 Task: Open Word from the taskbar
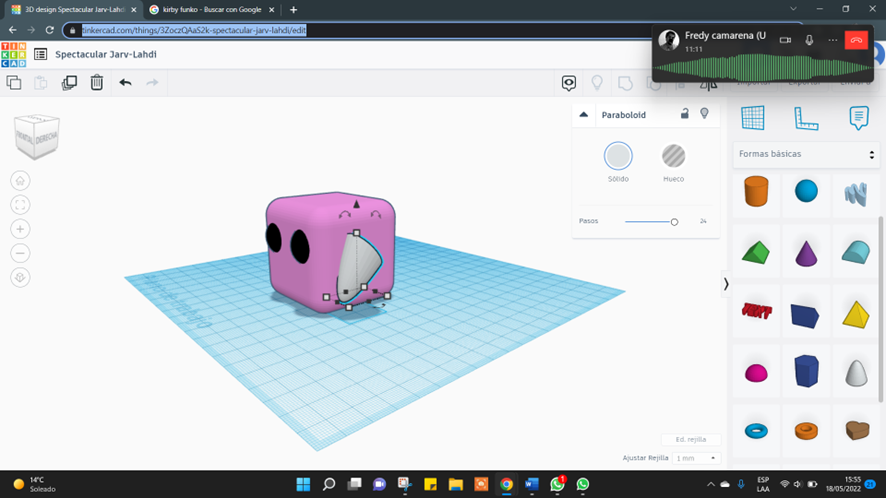point(532,484)
